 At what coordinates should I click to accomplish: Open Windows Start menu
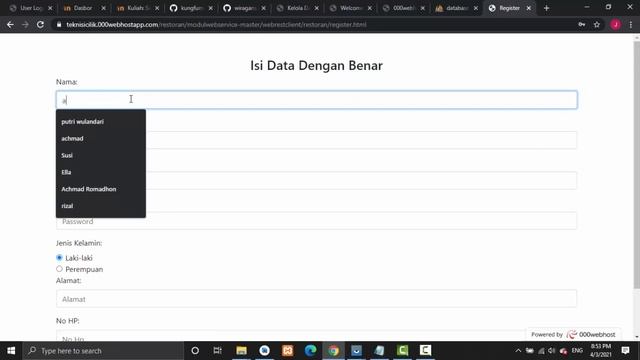pos(11,351)
